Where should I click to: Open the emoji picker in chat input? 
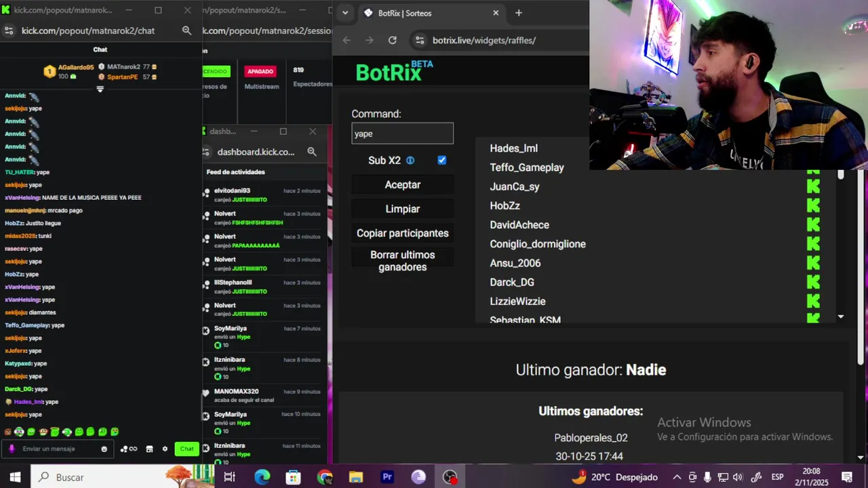pyautogui.click(x=104, y=449)
